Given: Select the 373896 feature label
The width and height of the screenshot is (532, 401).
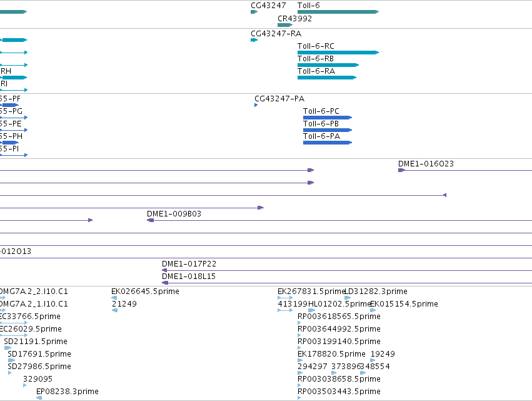Looking at the screenshot, I should point(346,367).
